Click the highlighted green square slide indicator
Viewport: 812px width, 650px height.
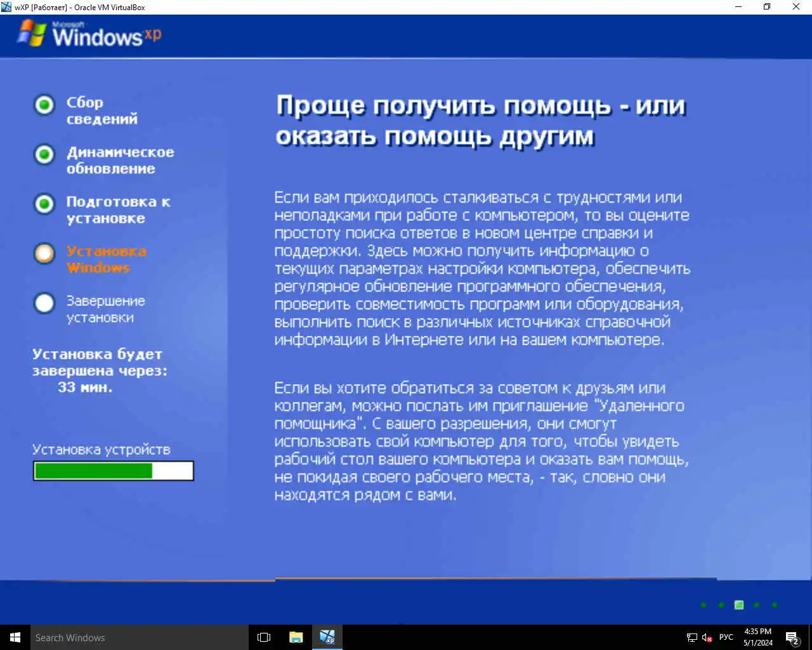coord(739,605)
